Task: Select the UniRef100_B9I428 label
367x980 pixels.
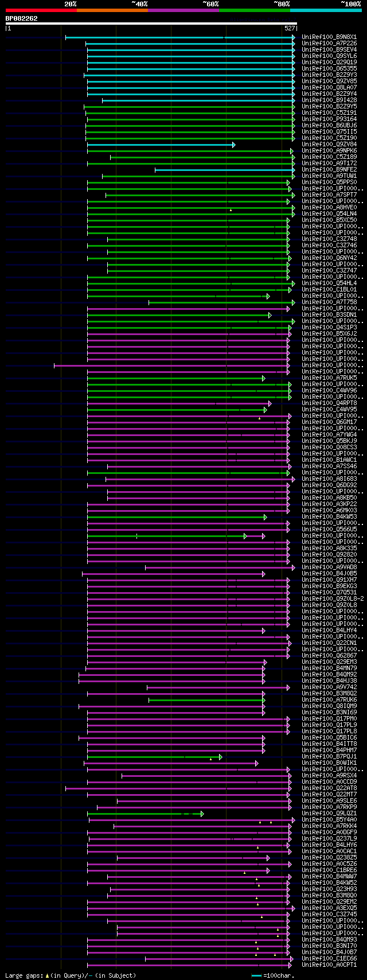Action: [329, 100]
